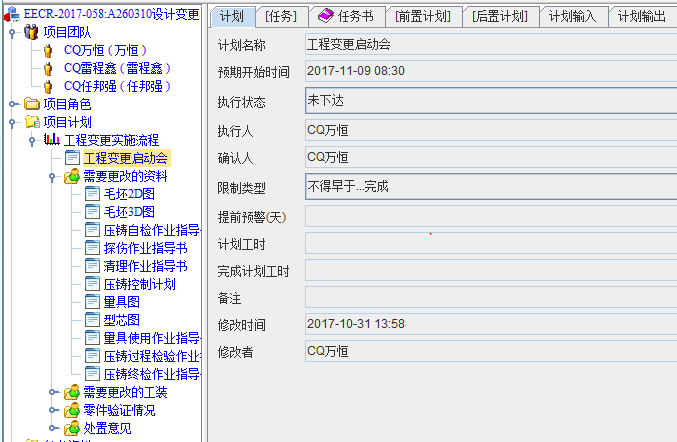Screen dimensions: 677x442
Task: Click the document icon beside 探伤作业指导书
Action: [x=92, y=248]
